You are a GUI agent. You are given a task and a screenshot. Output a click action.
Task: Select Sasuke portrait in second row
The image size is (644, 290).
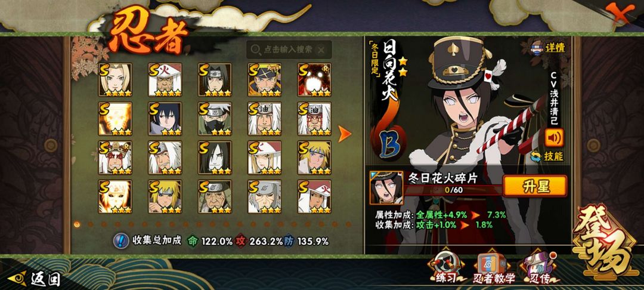165,119
